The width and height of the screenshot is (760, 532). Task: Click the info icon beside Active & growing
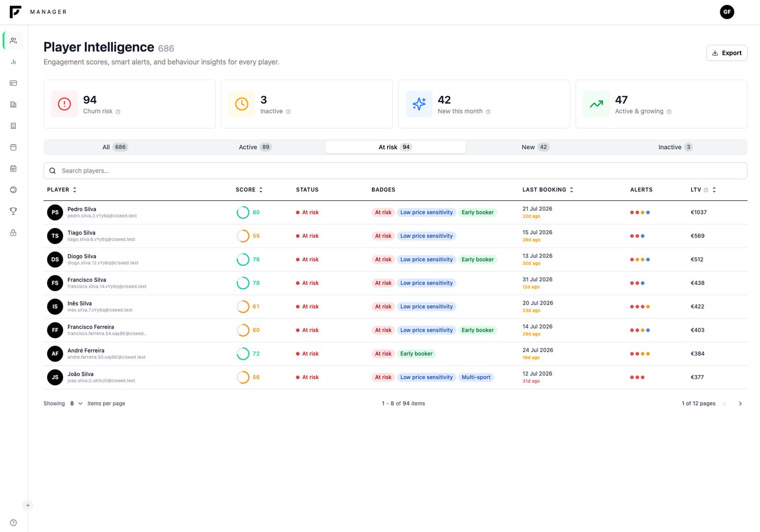tap(669, 112)
